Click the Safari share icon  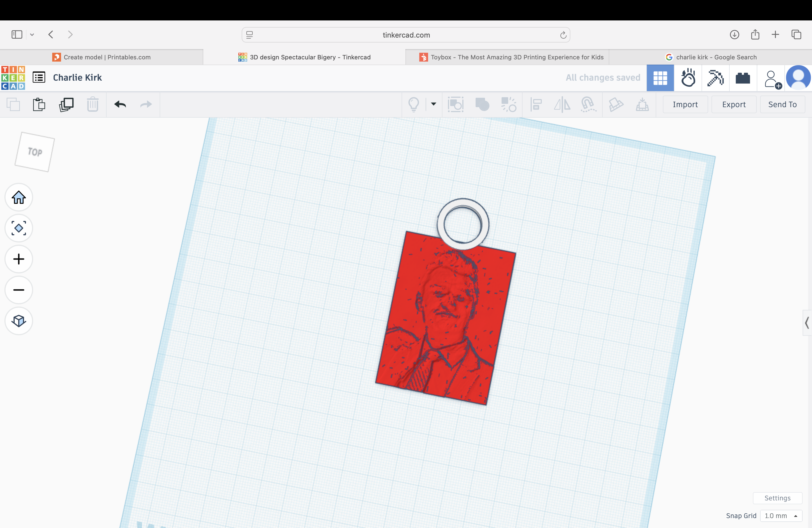[x=755, y=35]
